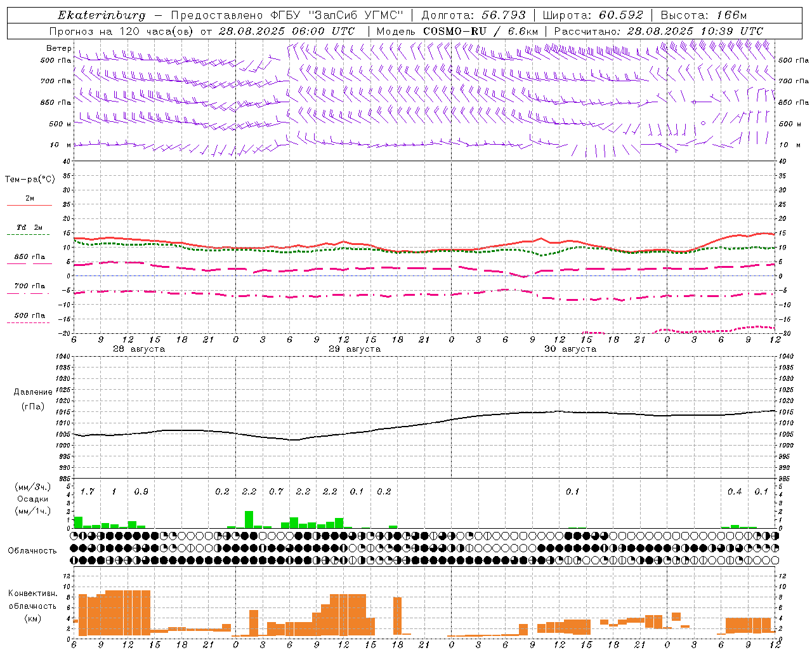Image resolution: width=812 pixels, height=650 pixels.
Task: Click the "29 августа" date label
Action: [355, 349]
